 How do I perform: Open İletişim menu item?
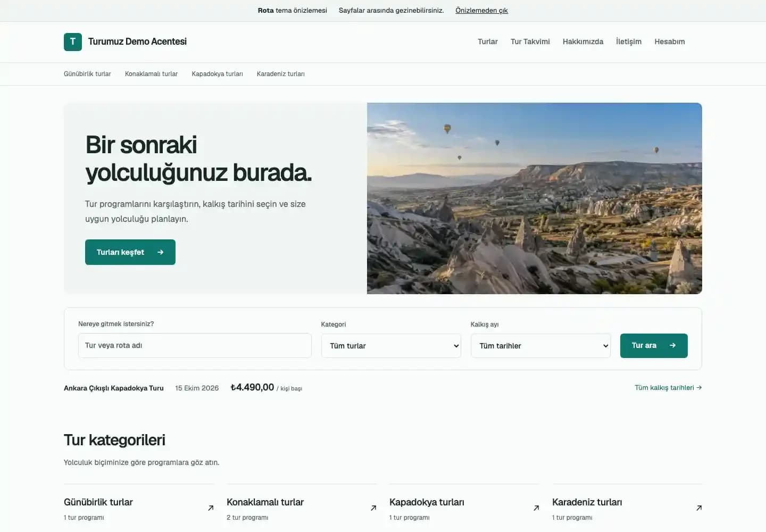[629, 41]
